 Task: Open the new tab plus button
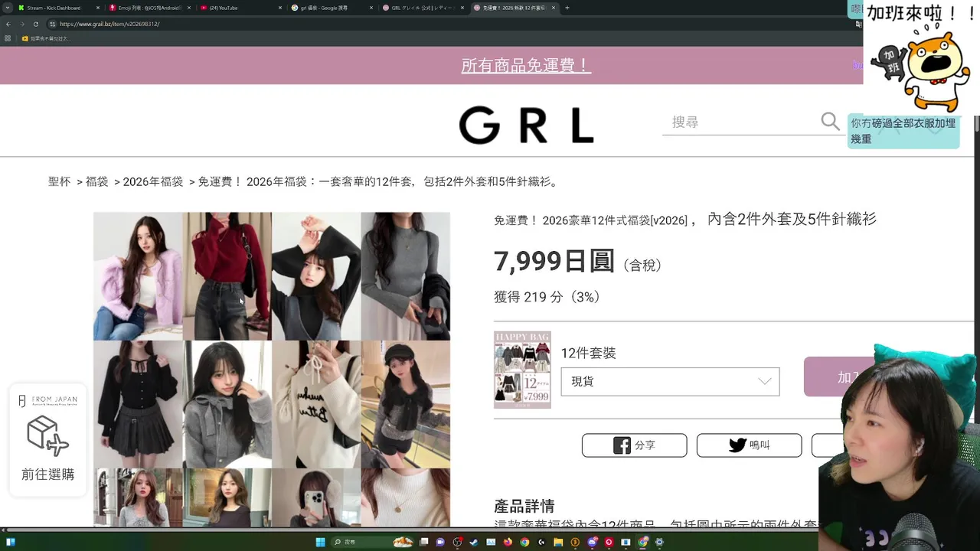(567, 8)
